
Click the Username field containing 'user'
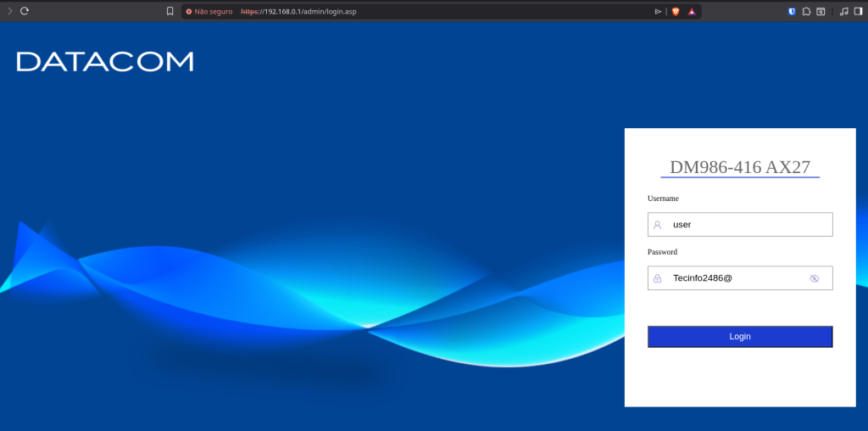tap(740, 224)
